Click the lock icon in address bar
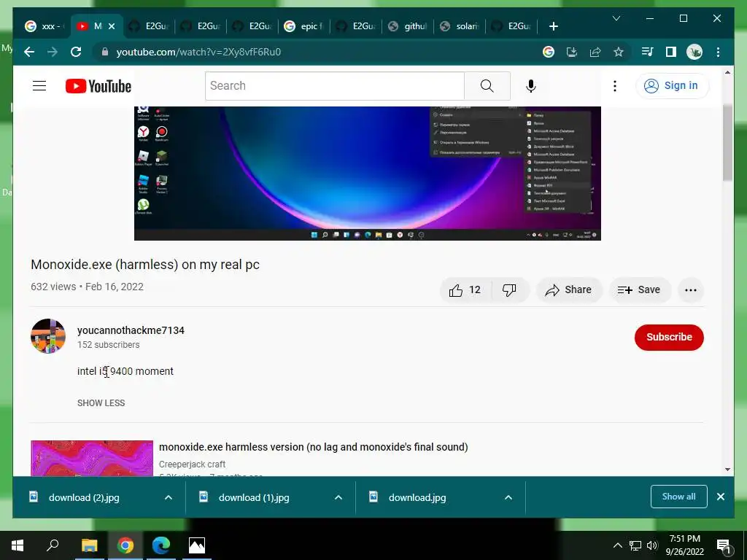747x560 pixels. point(105,52)
